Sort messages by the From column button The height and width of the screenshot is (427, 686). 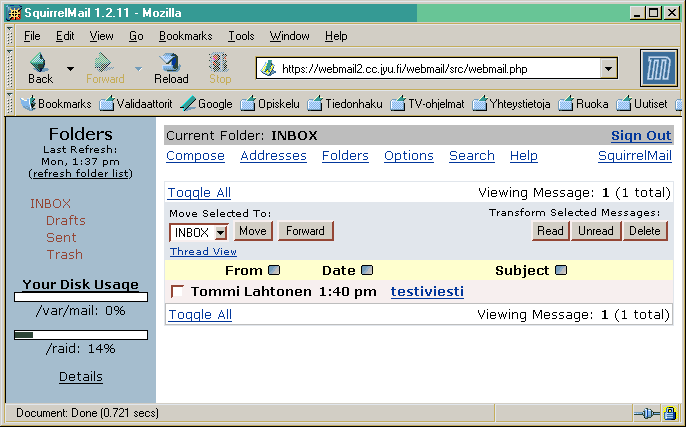coord(274,270)
